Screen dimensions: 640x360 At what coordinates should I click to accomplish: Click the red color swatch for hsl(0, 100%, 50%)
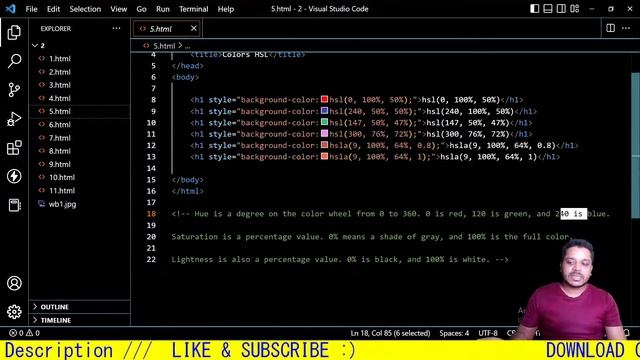324,99
